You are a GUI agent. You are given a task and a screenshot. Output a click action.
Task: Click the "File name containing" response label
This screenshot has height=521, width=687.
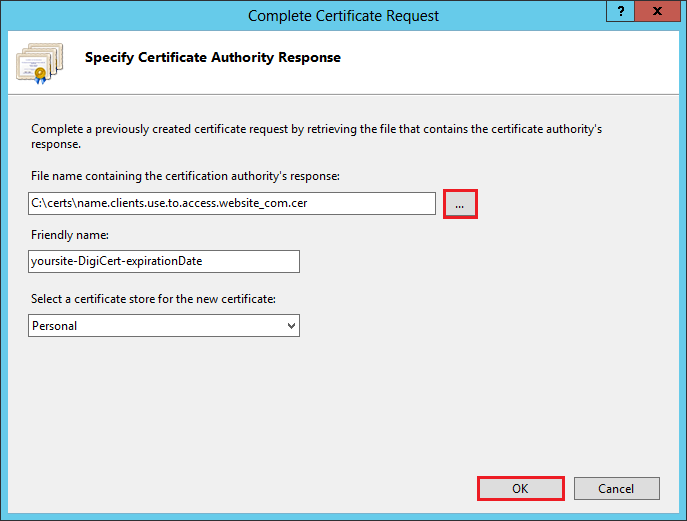click(185, 176)
